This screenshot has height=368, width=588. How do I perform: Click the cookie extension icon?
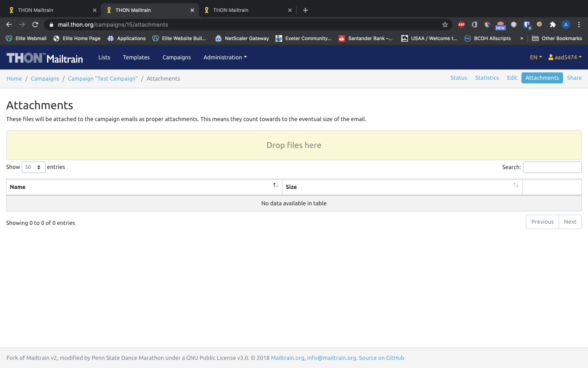coord(539,24)
